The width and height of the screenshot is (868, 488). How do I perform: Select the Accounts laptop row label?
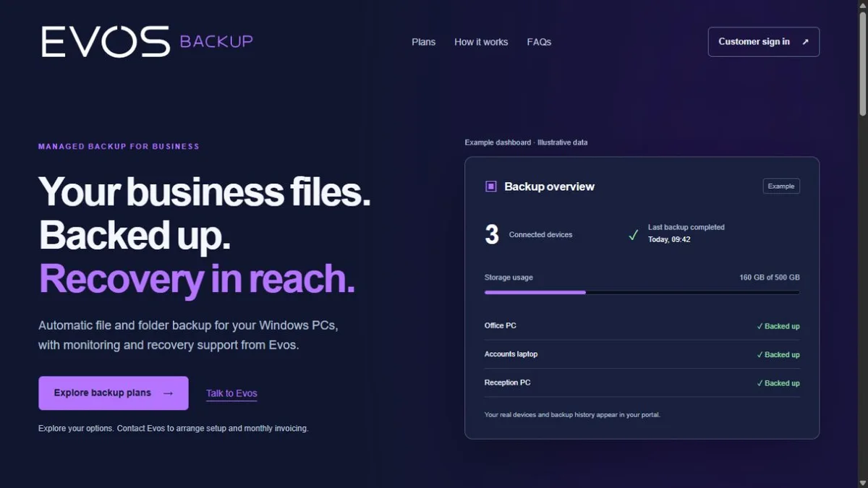(x=511, y=354)
